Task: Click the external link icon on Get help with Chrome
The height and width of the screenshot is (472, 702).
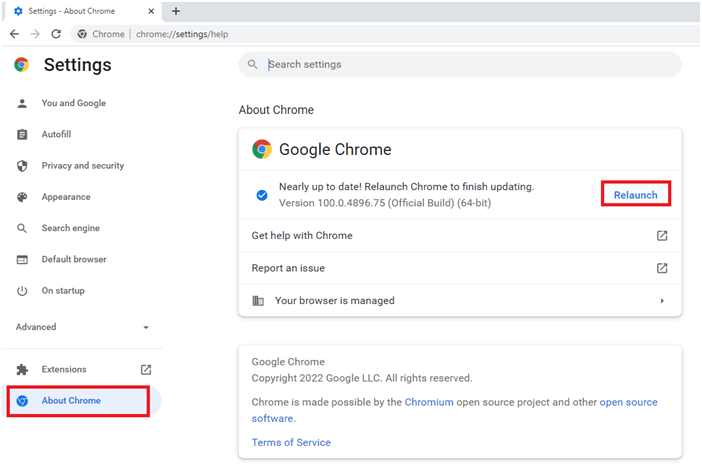Action: click(662, 236)
